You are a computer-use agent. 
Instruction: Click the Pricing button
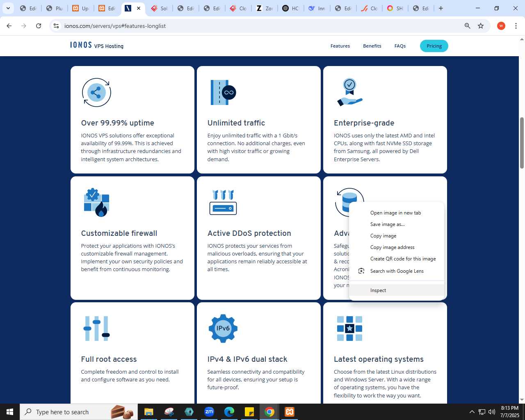[x=434, y=46]
